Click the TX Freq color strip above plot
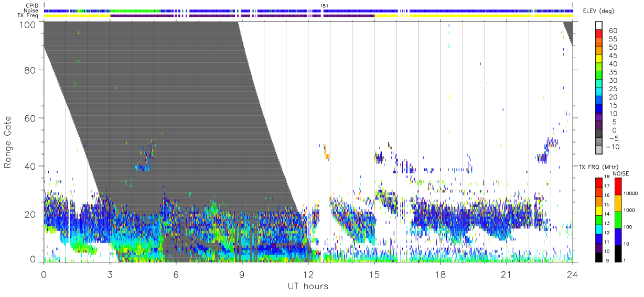 click(x=308, y=16)
